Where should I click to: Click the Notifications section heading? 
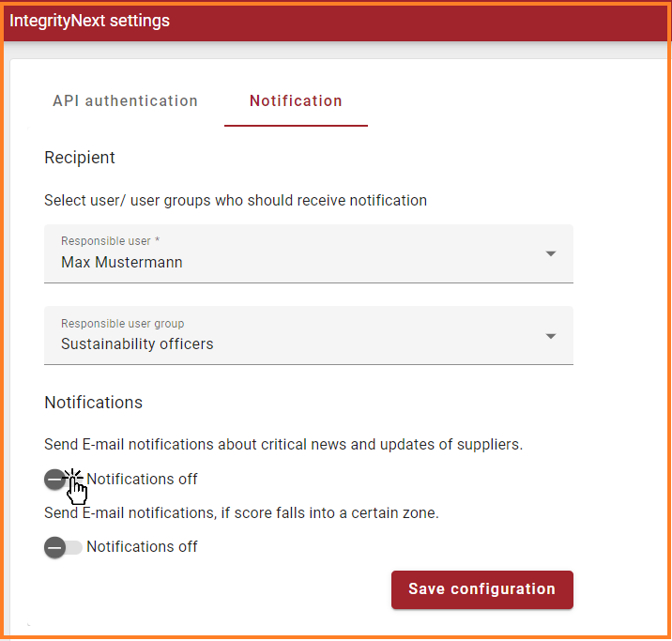93,403
